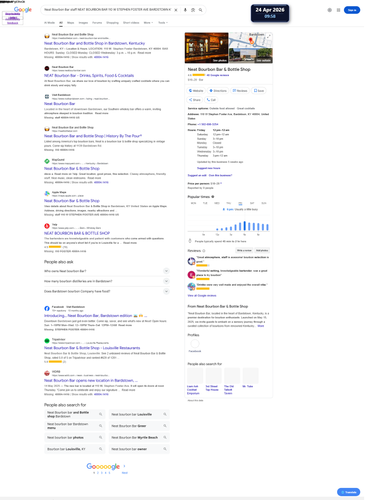The height and width of the screenshot is (500, 367).
Task: Open the Google reviews count link
Action: tap(218, 75)
